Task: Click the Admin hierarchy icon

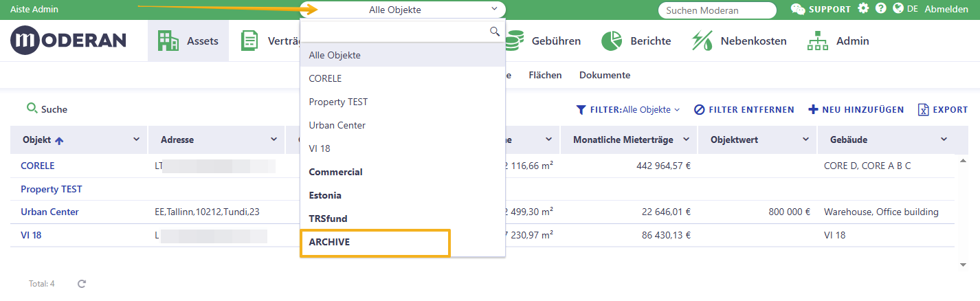Action: click(x=818, y=41)
